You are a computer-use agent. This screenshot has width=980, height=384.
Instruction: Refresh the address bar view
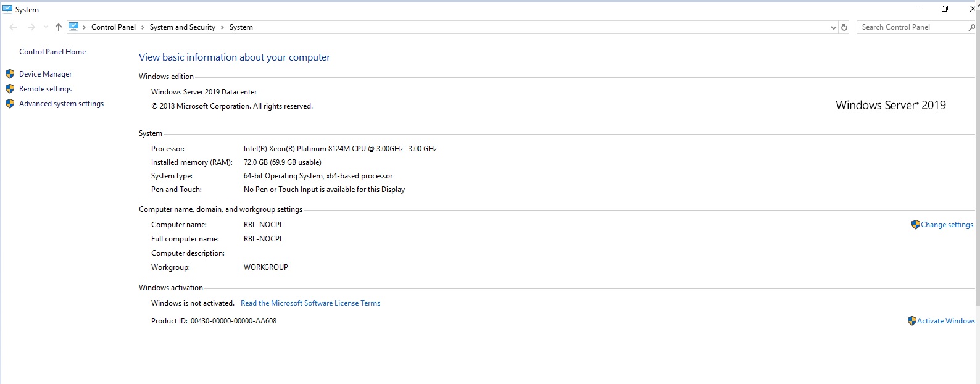coord(844,27)
